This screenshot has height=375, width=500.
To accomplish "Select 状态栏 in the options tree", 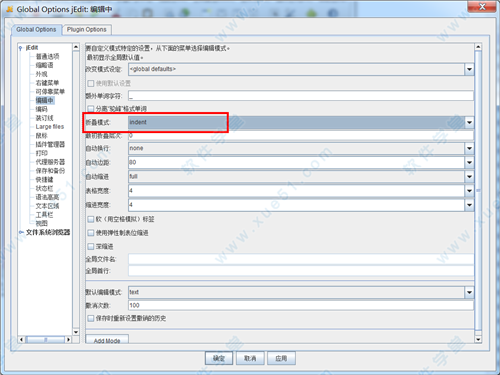I will tap(44, 188).
